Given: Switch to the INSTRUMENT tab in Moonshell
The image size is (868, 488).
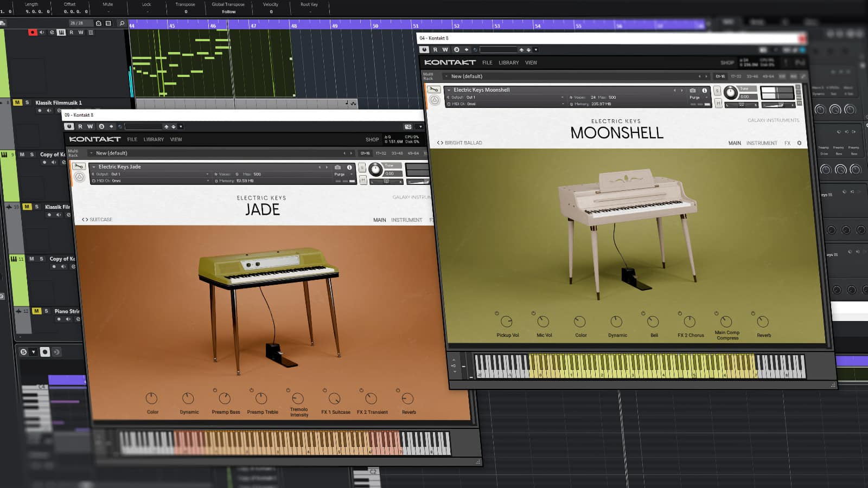Looking at the screenshot, I should tap(762, 143).
